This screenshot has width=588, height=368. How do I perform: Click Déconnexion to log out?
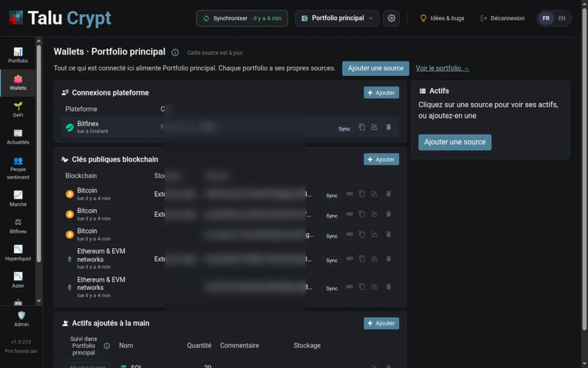tap(502, 18)
